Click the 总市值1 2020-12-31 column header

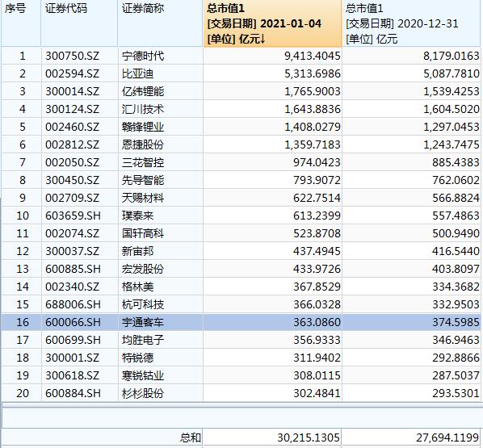coord(412,23)
